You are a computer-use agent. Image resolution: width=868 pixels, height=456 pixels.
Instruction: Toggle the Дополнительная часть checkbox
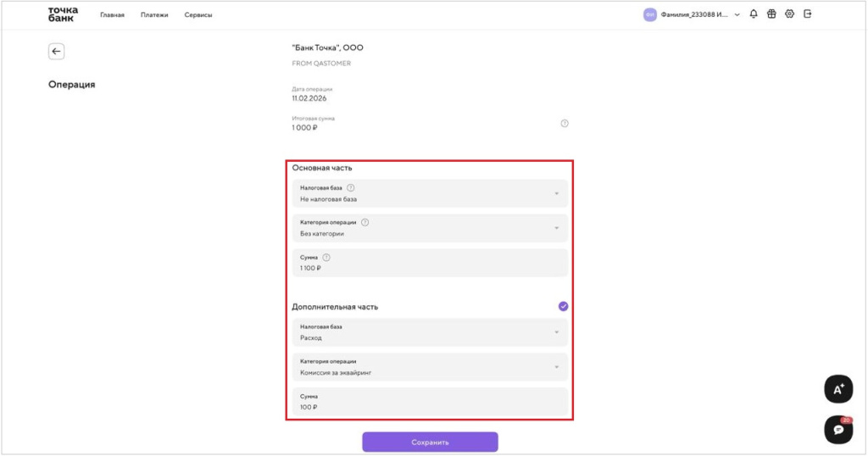tap(564, 306)
